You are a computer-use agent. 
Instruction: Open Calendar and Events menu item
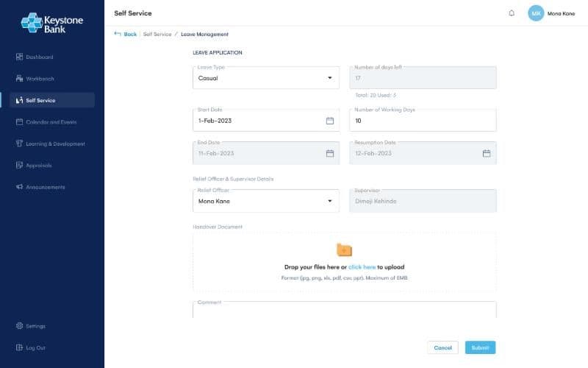coord(52,121)
